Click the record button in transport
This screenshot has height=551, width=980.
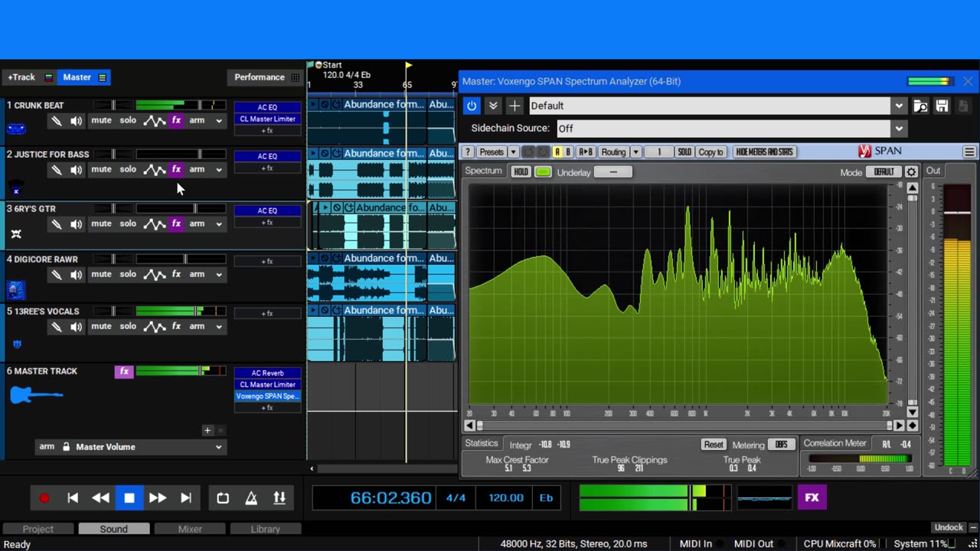point(44,498)
